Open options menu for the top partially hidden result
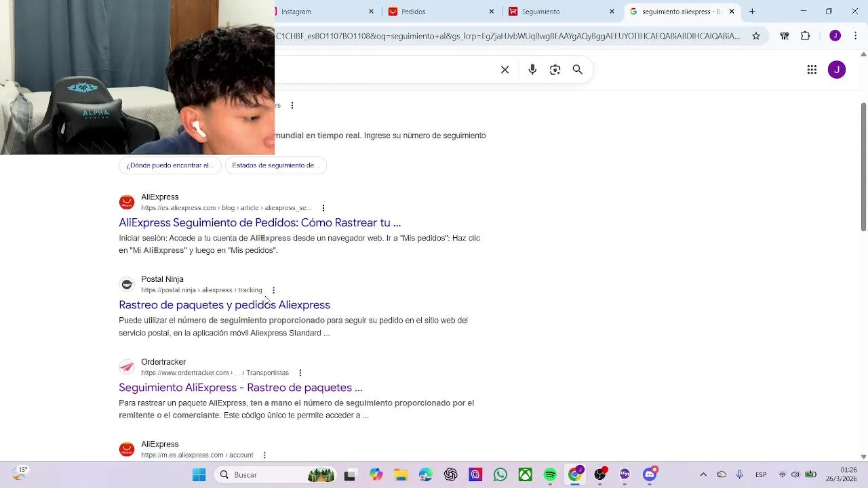This screenshot has height=488, width=868. click(292, 106)
